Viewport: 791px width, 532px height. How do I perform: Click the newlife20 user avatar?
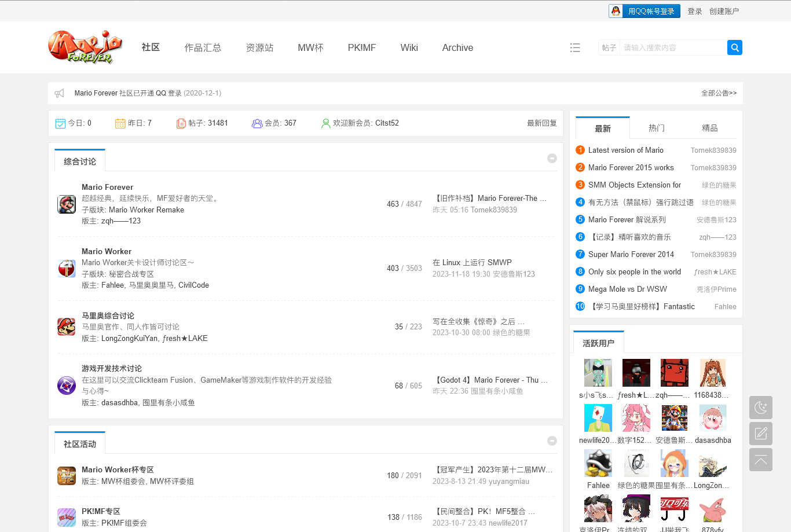[598, 418]
